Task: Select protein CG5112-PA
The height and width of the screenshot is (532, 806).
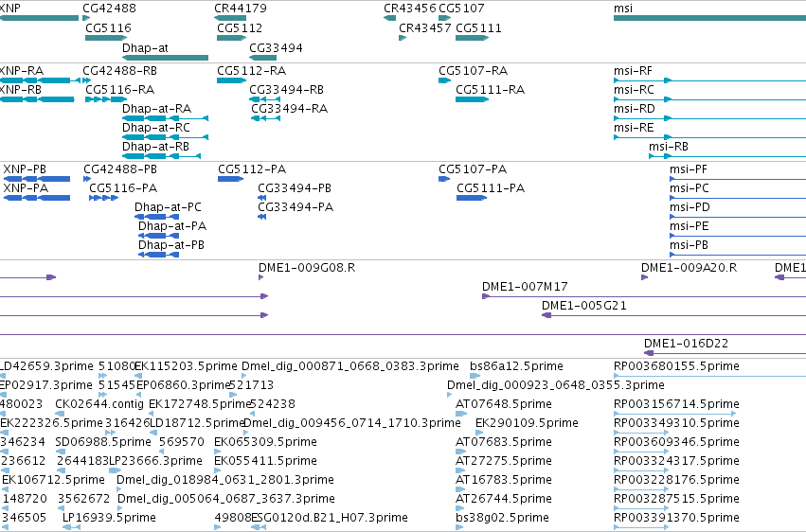Action: click(x=252, y=168)
